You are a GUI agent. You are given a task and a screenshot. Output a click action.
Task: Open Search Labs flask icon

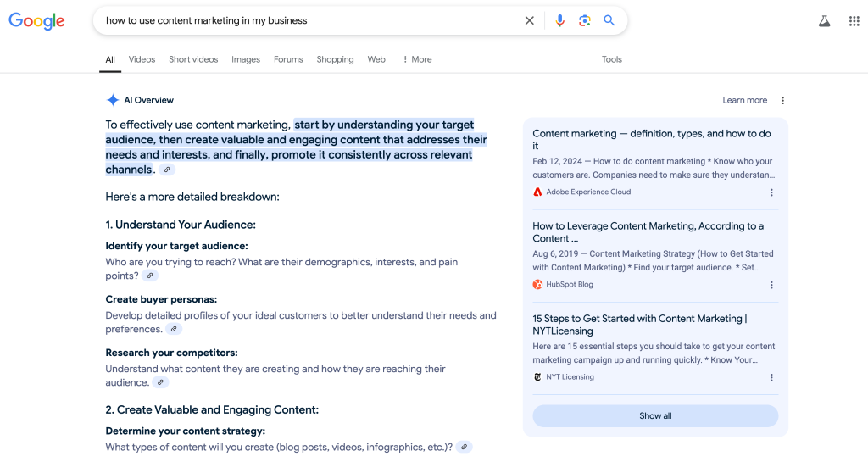(x=824, y=21)
